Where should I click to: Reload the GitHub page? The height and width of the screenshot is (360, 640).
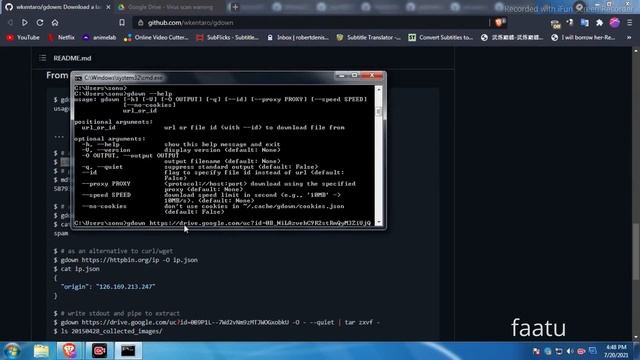click(40, 23)
